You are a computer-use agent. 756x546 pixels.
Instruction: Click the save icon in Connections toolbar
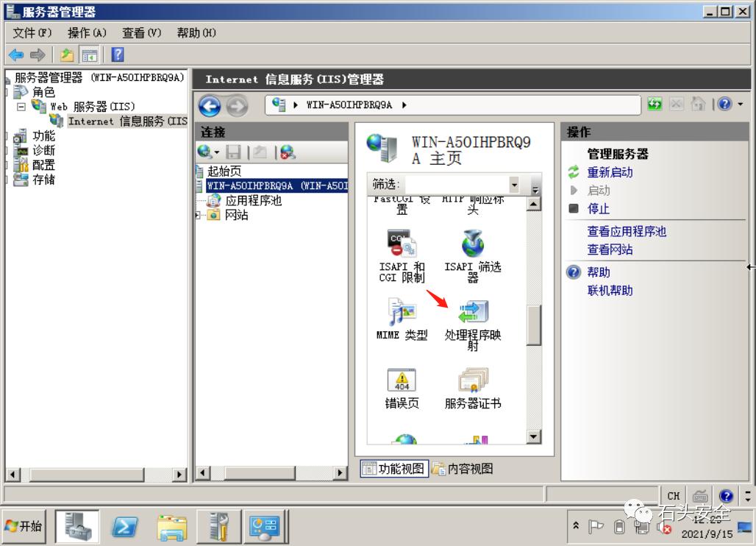point(233,152)
